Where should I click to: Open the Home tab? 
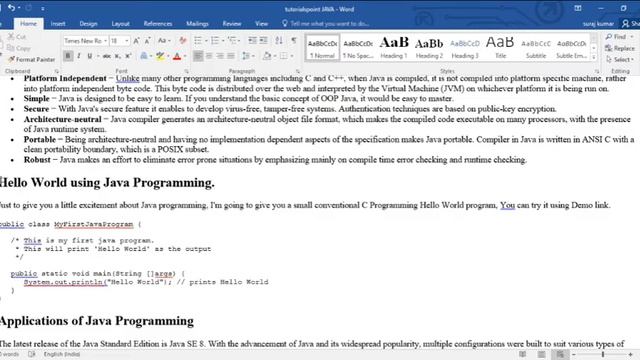point(28,24)
